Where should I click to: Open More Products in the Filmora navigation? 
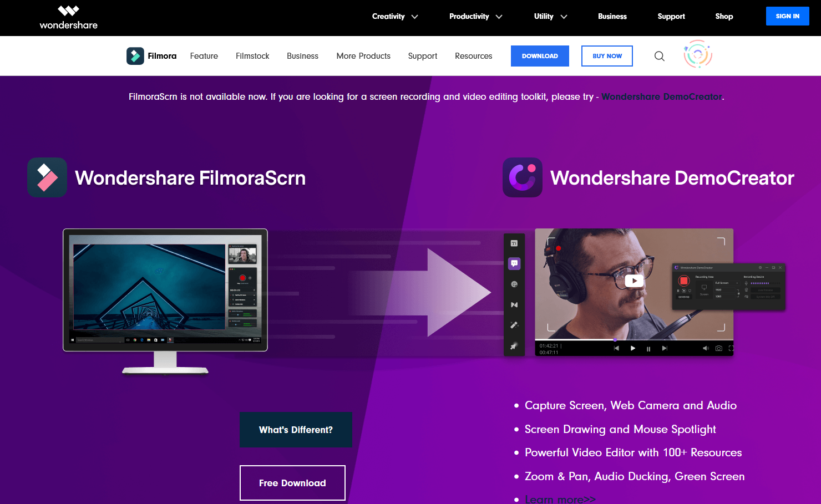coord(363,56)
